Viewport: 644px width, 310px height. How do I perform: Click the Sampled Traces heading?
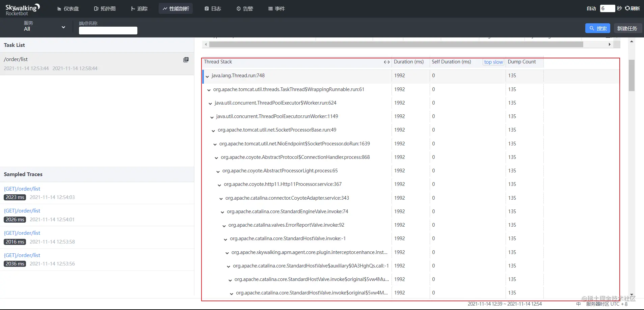click(23, 174)
